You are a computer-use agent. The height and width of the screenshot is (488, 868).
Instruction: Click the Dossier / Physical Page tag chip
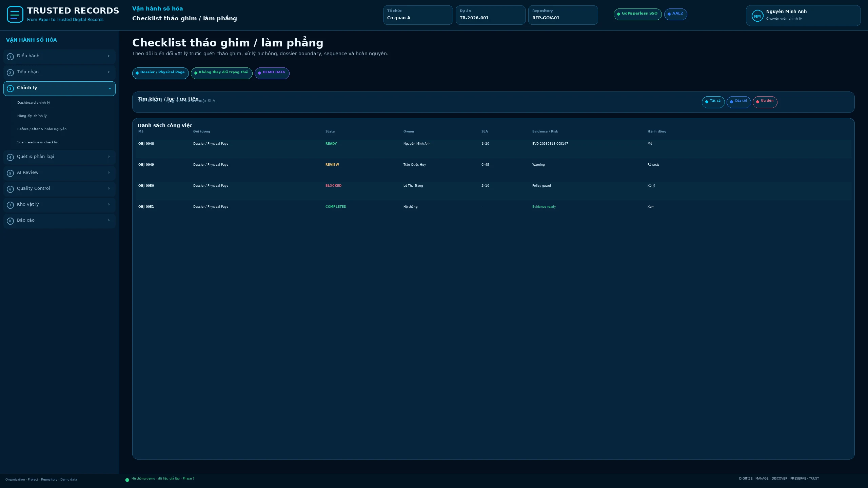tap(160, 73)
